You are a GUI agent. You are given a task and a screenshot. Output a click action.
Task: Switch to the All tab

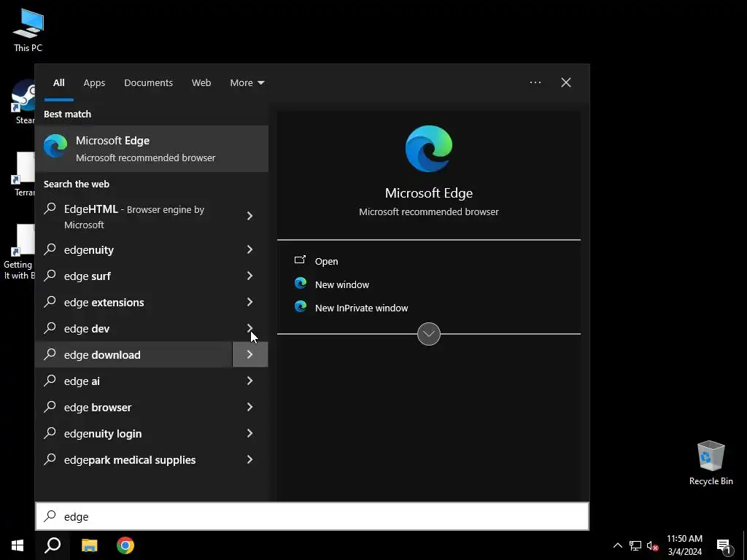click(x=58, y=82)
